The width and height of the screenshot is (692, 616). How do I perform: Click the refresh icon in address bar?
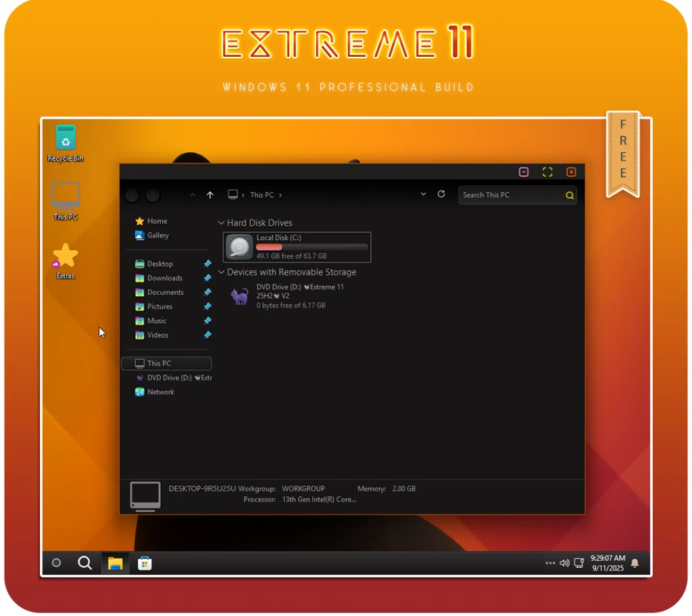pyautogui.click(x=441, y=194)
